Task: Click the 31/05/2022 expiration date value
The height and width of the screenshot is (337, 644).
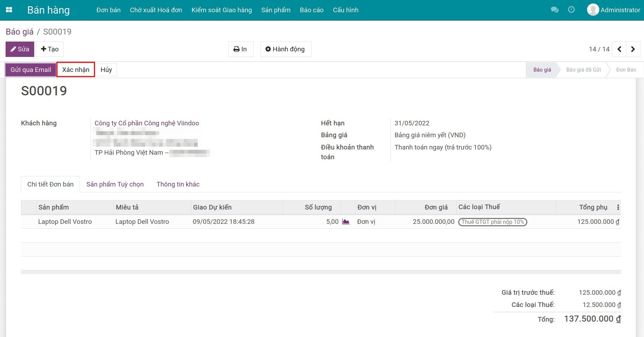Action: click(x=412, y=123)
